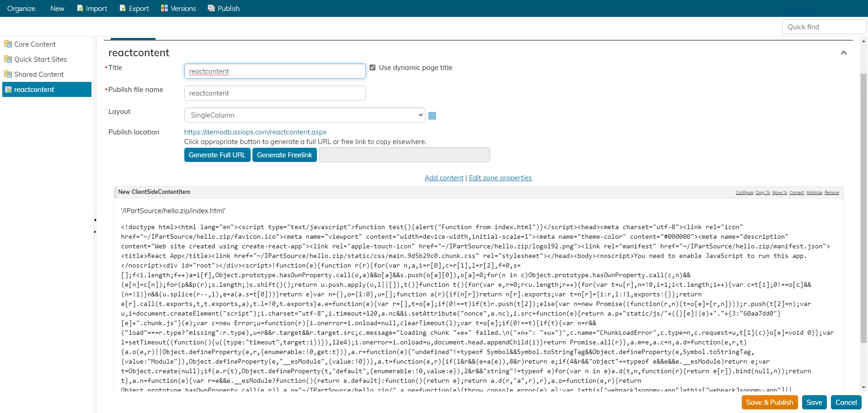Click the Publish icon in toolbar
This screenshot has height=413, width=868.
(x=211, y=8)
